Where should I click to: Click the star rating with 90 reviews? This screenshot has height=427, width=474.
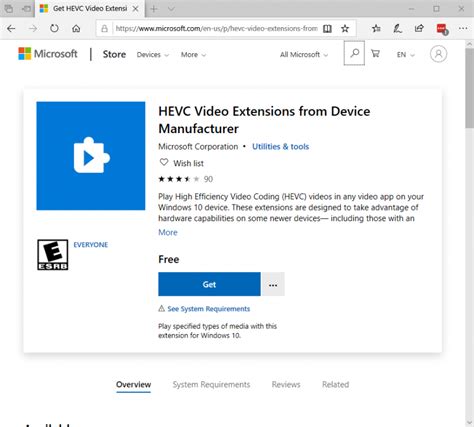tap(185, 179)
